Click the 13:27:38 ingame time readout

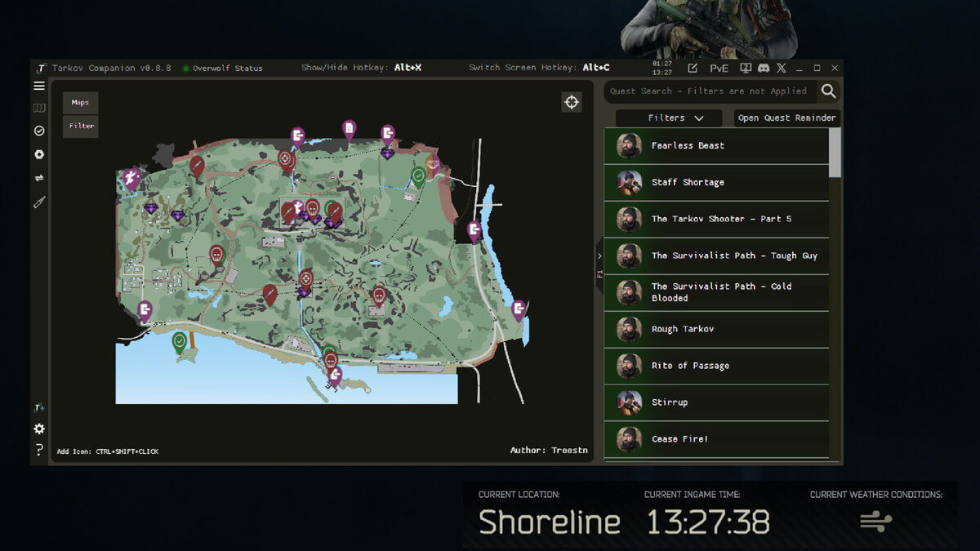(708, 522)
